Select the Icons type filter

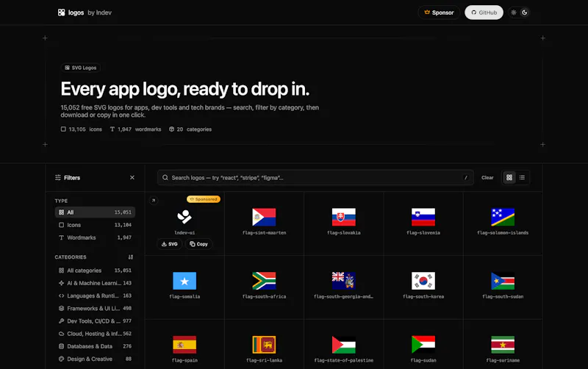[x=95, y=225]
